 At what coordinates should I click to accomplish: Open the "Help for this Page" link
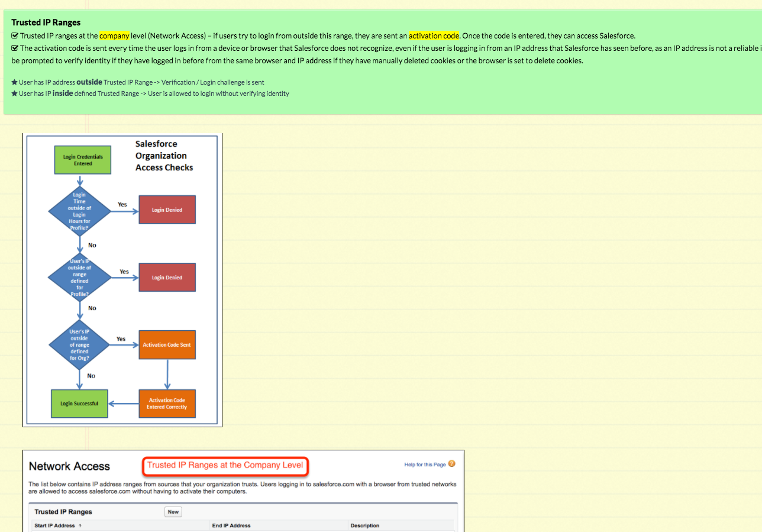(x=425, y=465)
